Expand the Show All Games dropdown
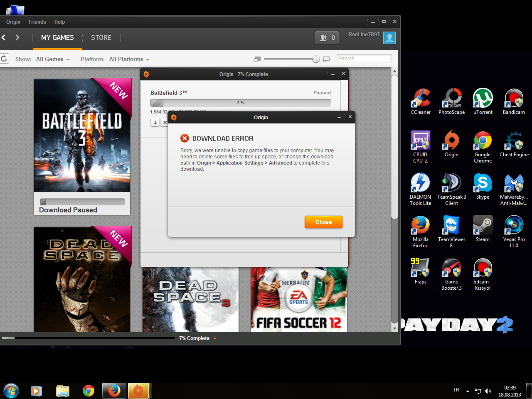Screen dimensions: 532x399 (53, 59)
